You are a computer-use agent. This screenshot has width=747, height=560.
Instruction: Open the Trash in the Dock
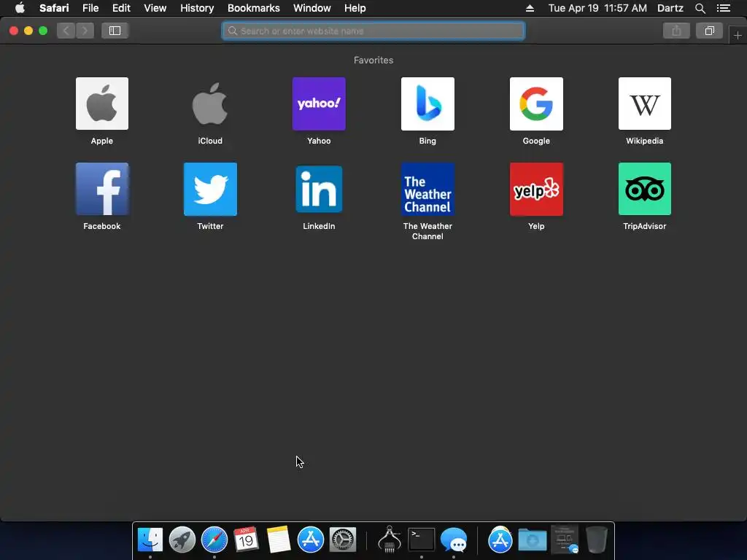click(597, 540)
